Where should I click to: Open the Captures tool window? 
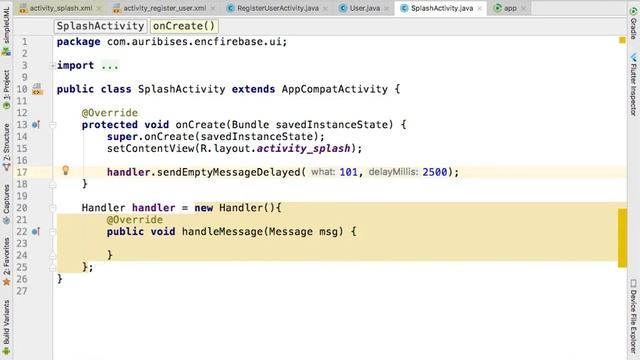pyautogui.click(x=6, y=204)
